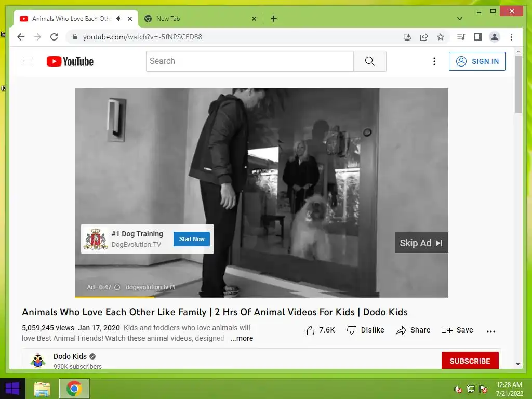Screen dimensions: 532x399
Task: Click the SIGN IN button
Action: [x=477, y=61]
